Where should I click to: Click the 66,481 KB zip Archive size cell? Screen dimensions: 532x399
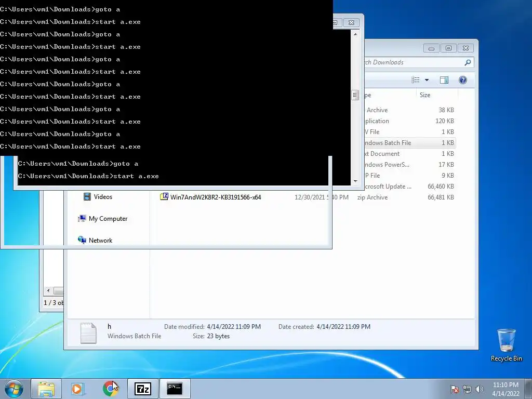pyautogui.click(x=441, y=197)
